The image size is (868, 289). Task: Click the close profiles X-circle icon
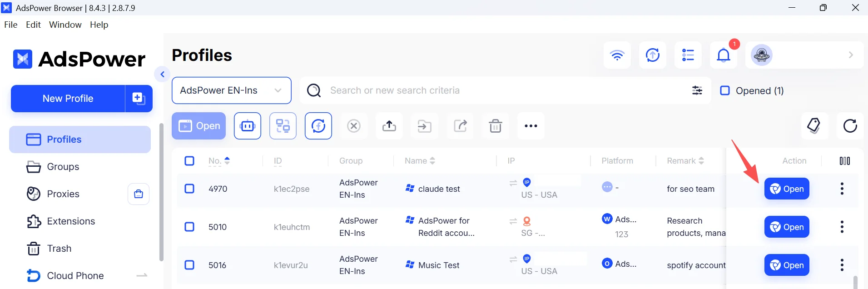click(x=354, y=126)
